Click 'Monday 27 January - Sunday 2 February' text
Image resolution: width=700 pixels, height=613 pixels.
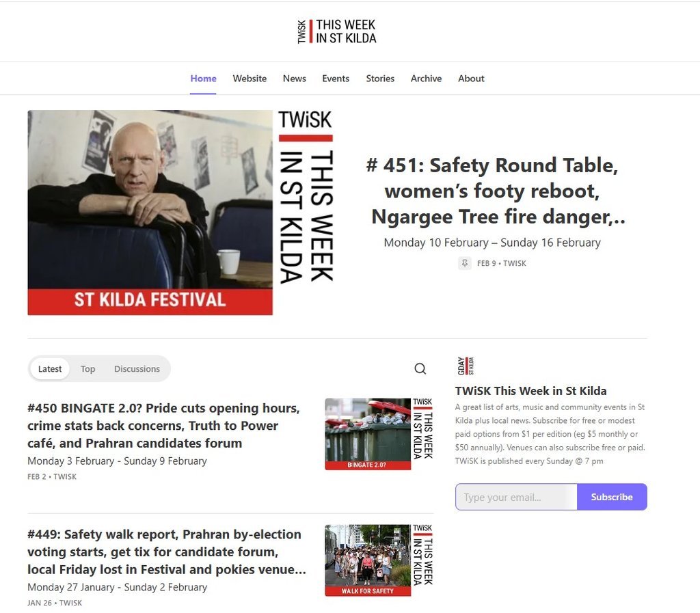(x=117, y=587)
